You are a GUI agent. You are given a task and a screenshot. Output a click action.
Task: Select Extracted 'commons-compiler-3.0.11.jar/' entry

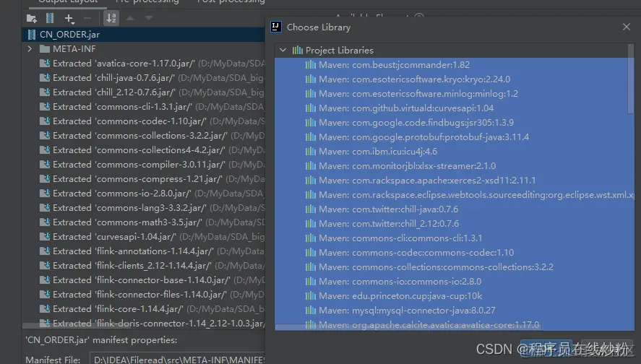coord(152,165)
